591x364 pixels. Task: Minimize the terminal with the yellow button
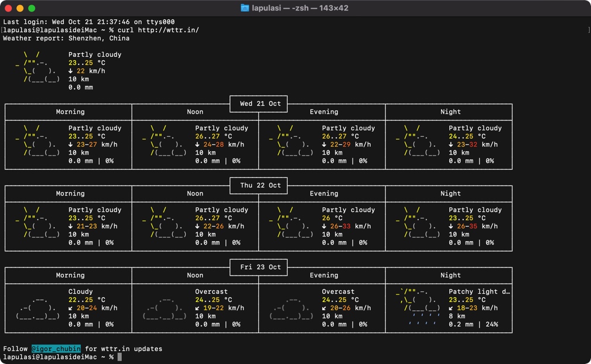[x=20, y=8]
